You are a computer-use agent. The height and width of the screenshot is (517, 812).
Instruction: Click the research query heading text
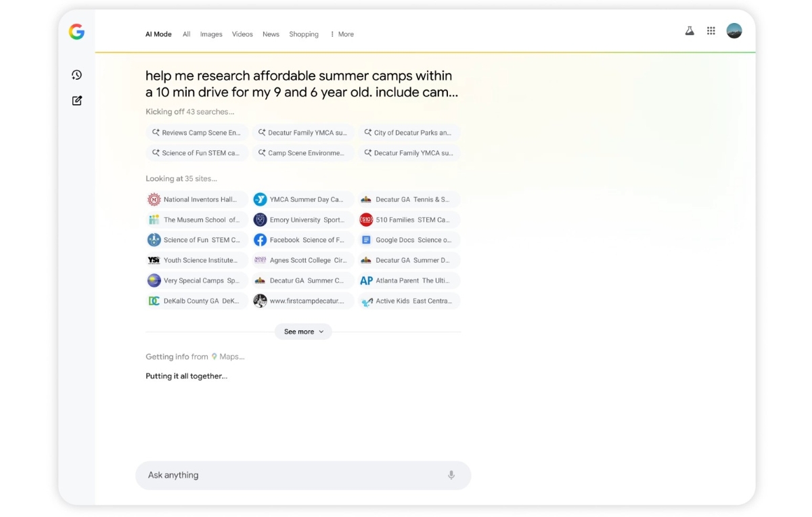click(x=302, y=84)
